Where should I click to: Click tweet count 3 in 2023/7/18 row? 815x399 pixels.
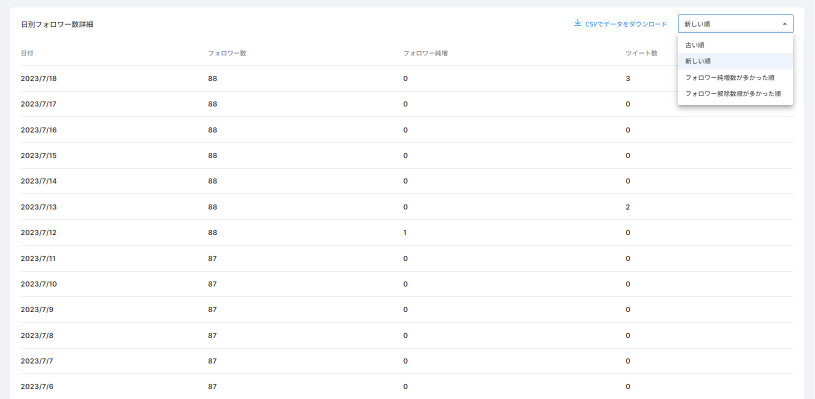click(x=628, y=78)
